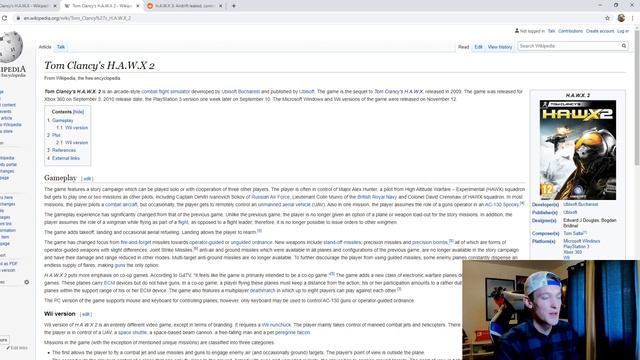This screenshot has height=360, width=640.
Task: Select the Read view tab
Action: coord(463,47)
